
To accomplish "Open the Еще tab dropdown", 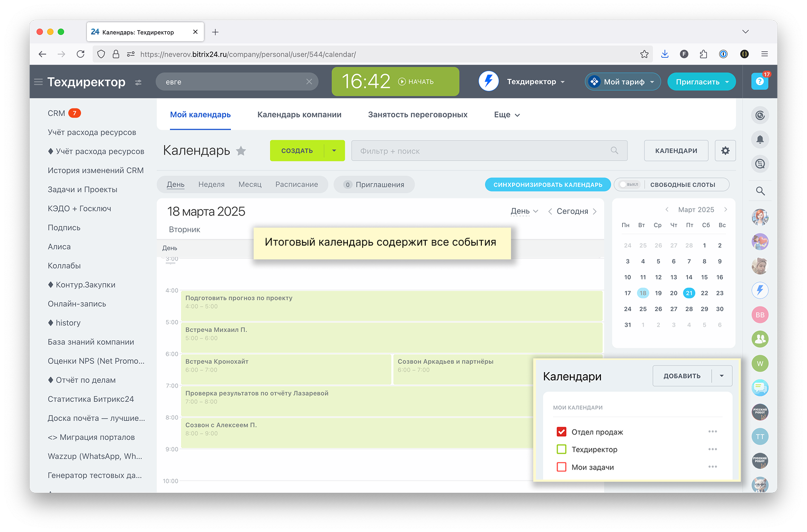I will pyautogui.click(x=507, y=115).
